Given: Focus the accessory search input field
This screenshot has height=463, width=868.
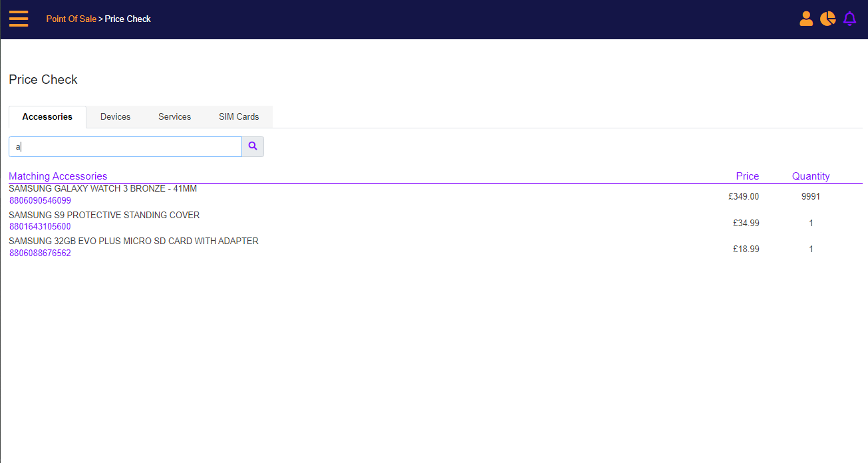Looking at the screenshot, I should pos(125,146).
